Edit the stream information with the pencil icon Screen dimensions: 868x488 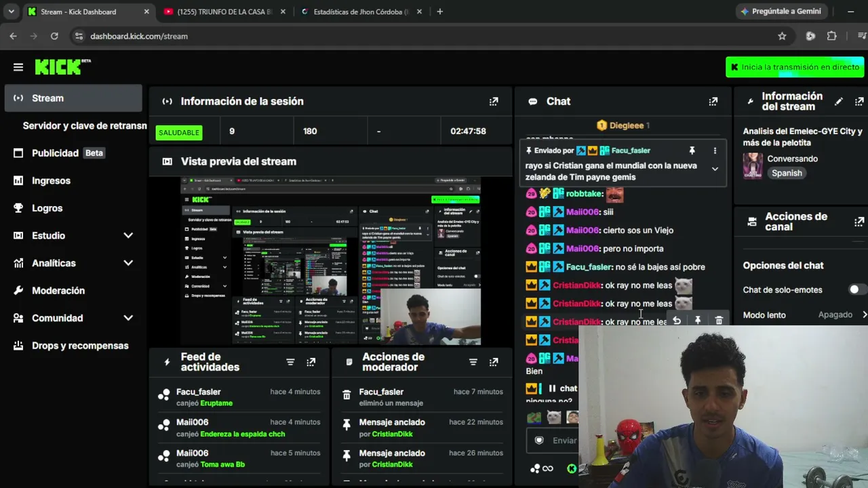coord(839,102)
